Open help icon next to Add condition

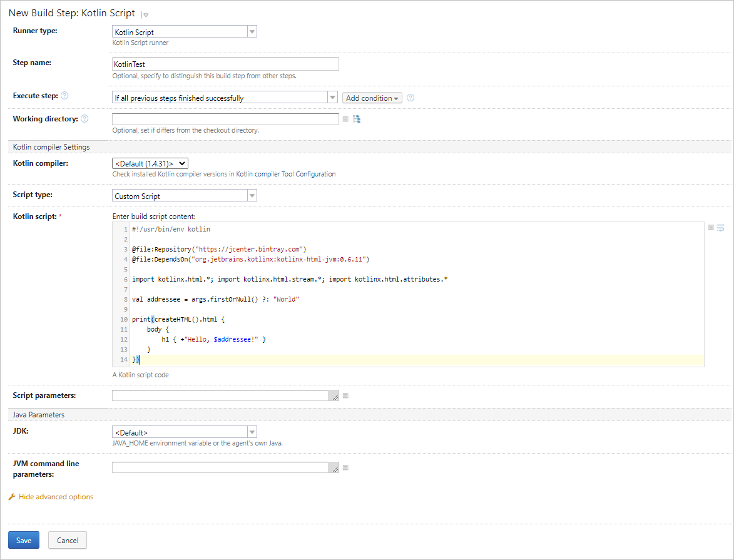coord(410,98)
